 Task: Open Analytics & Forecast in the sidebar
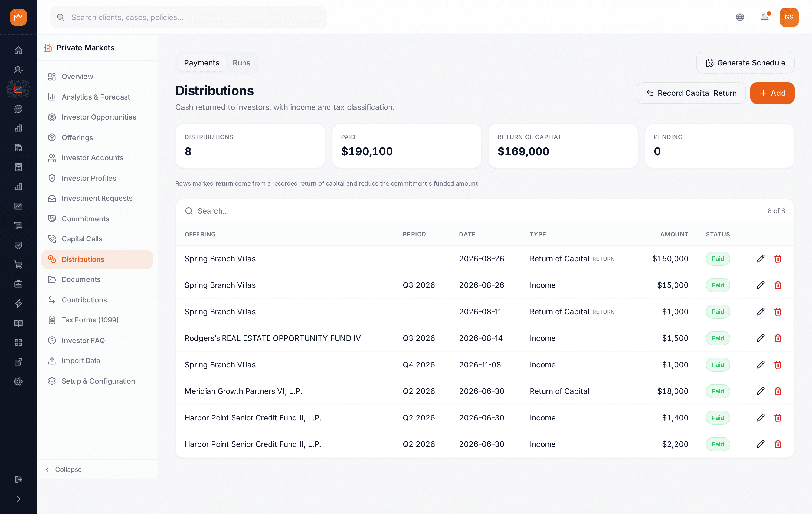click(97, 97)
